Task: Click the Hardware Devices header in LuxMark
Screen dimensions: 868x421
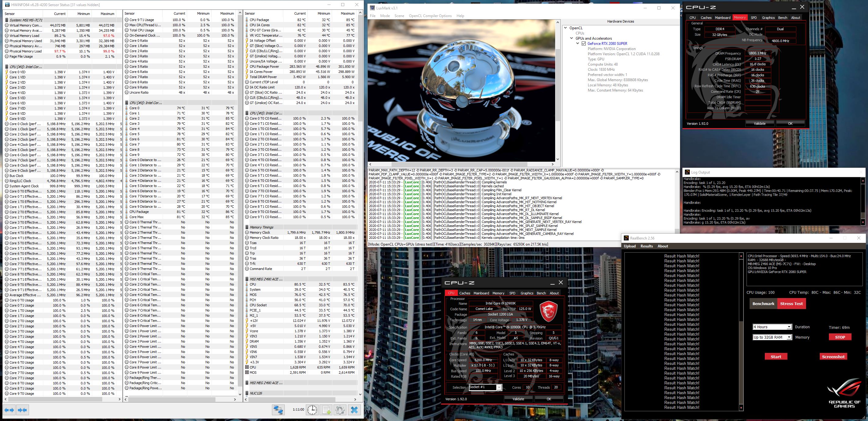Action: tap(620, 22)
